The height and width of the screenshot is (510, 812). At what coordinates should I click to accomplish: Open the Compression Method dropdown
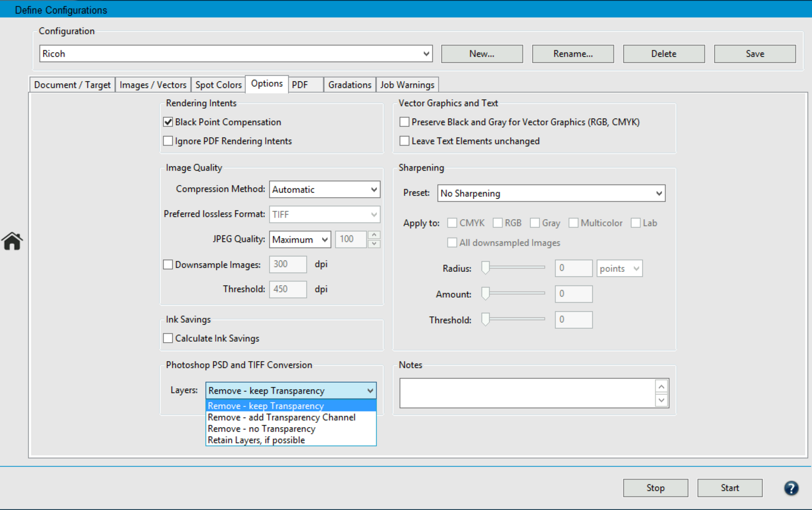324,189
